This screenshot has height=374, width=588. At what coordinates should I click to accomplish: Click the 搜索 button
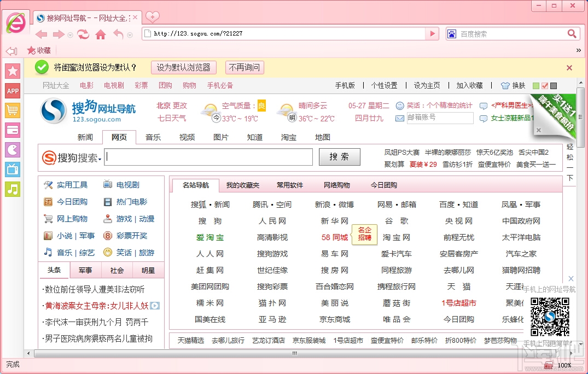point(339,156)
